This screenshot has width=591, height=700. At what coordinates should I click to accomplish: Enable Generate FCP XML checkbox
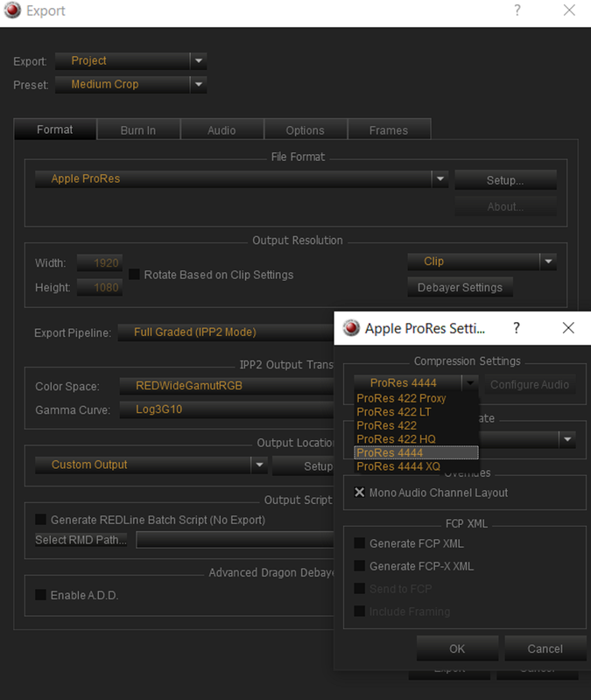coord(359,542)
